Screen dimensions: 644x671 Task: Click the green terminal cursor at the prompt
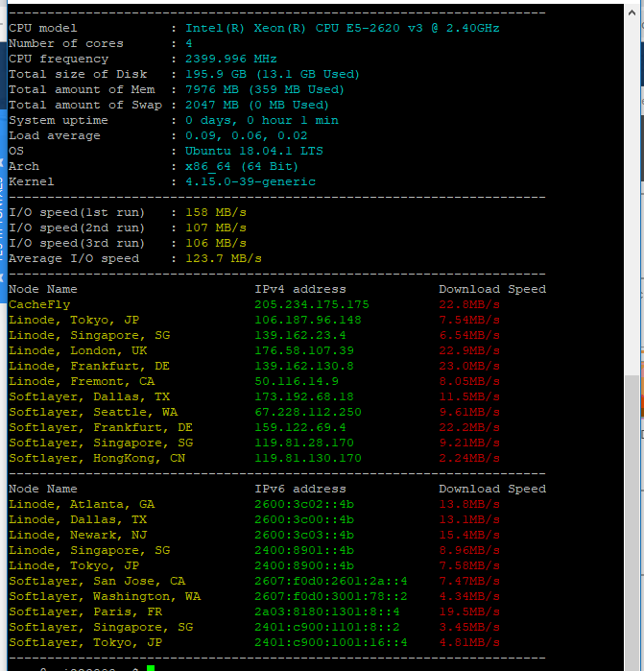(x=151, y=668)
